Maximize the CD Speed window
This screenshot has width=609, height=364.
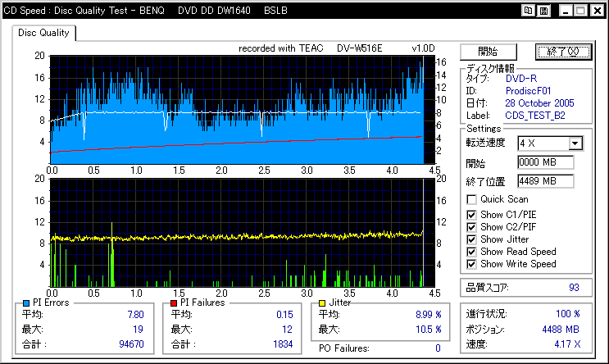point(581,11)
